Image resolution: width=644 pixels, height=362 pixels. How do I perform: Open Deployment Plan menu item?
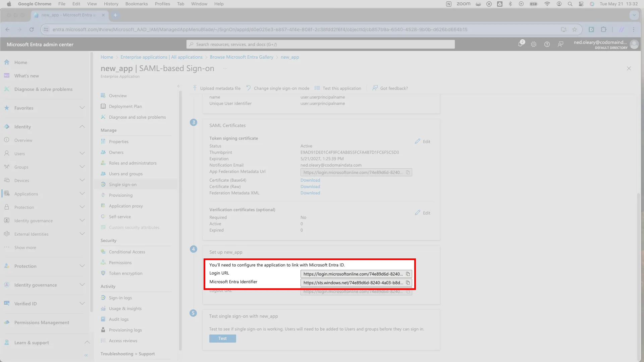(125, 106)
